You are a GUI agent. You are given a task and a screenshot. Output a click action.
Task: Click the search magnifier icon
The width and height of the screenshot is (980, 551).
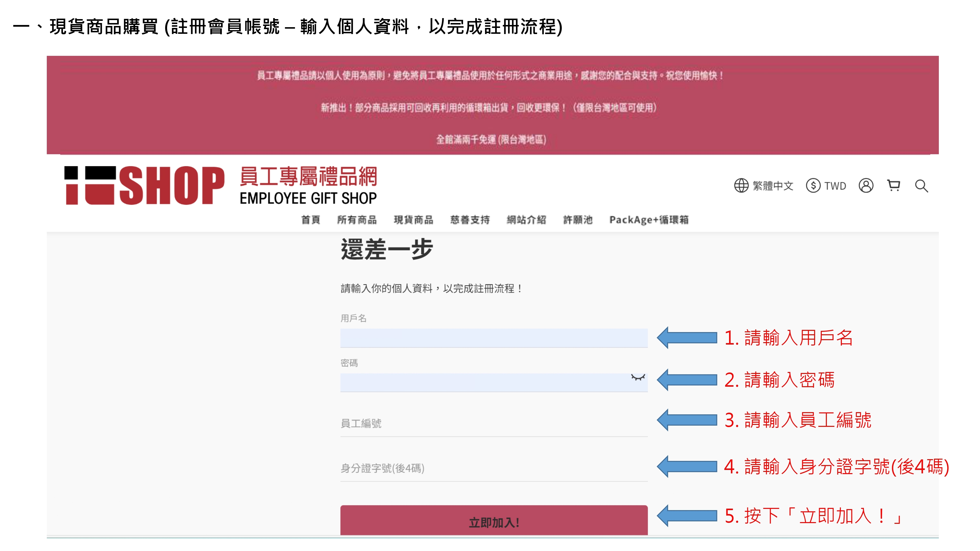[x=921, y=186]
